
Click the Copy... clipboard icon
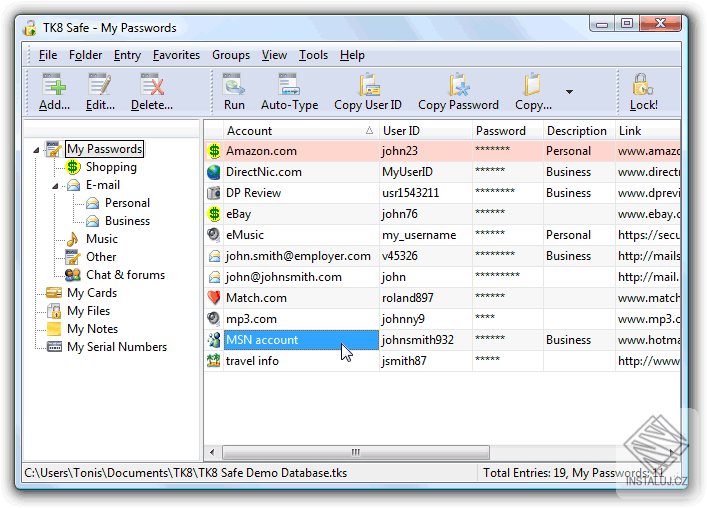(x=532, y=84)
